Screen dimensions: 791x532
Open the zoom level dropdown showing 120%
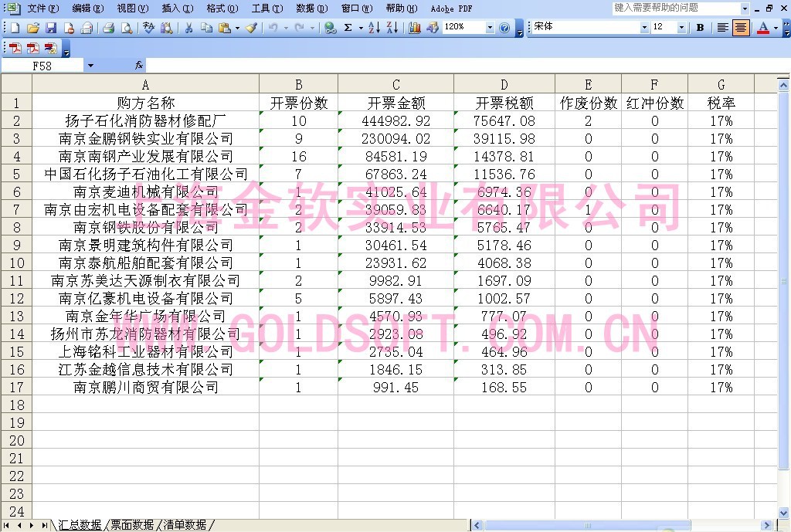point(490,27)
